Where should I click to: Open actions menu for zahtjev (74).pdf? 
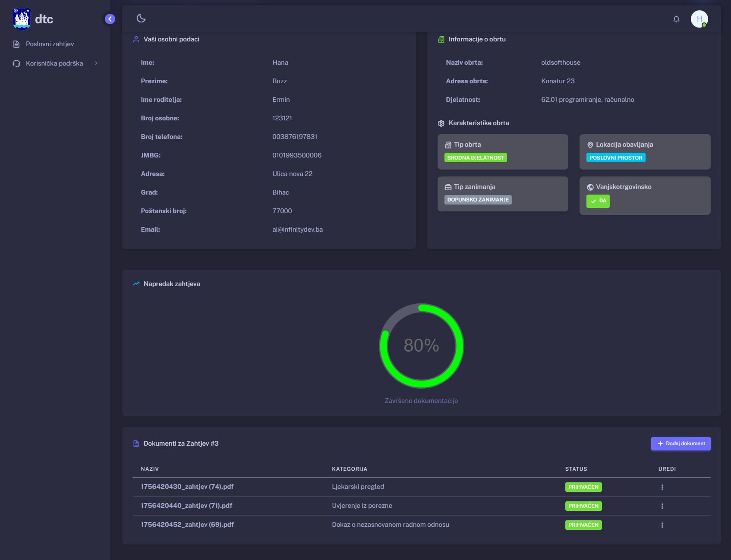click(x=662, y=487)
